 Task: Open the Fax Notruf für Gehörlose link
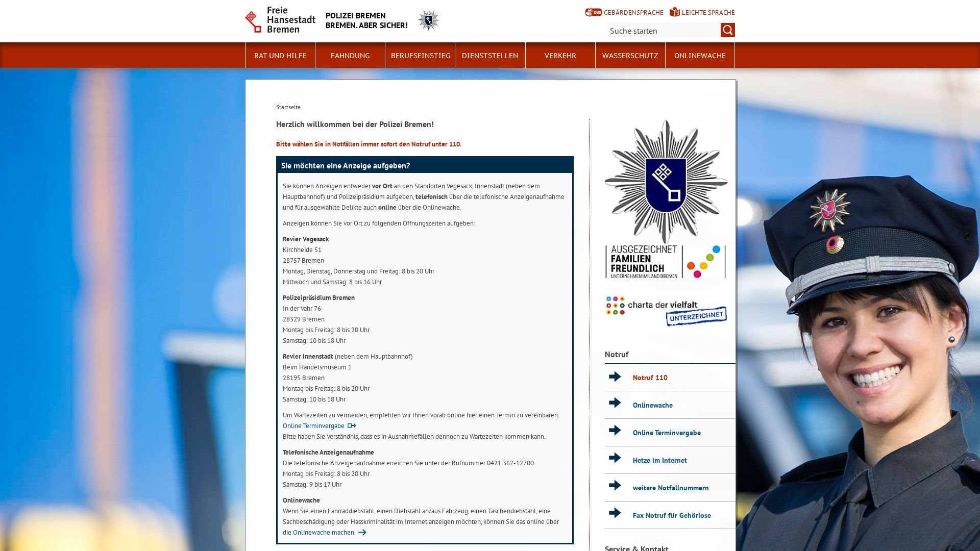tap(672, 515)
